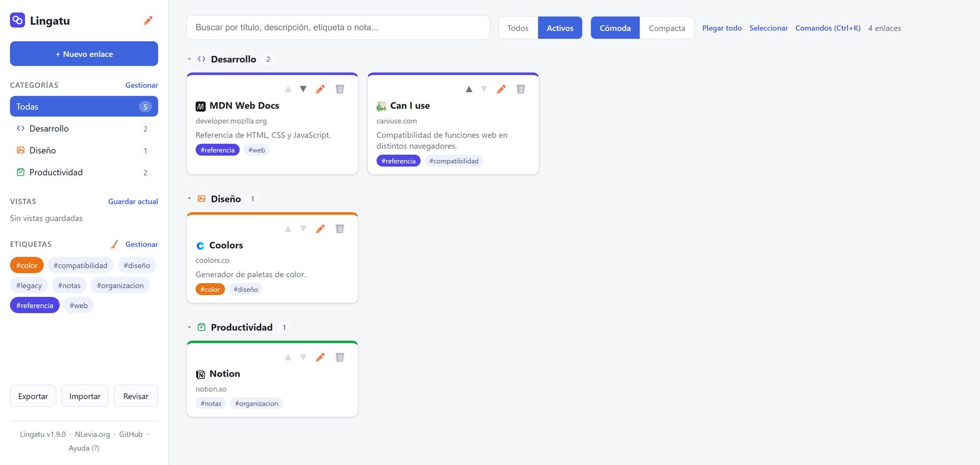Delete the Can I use link
Screen dimensions: 980x465
pos(521,89)
